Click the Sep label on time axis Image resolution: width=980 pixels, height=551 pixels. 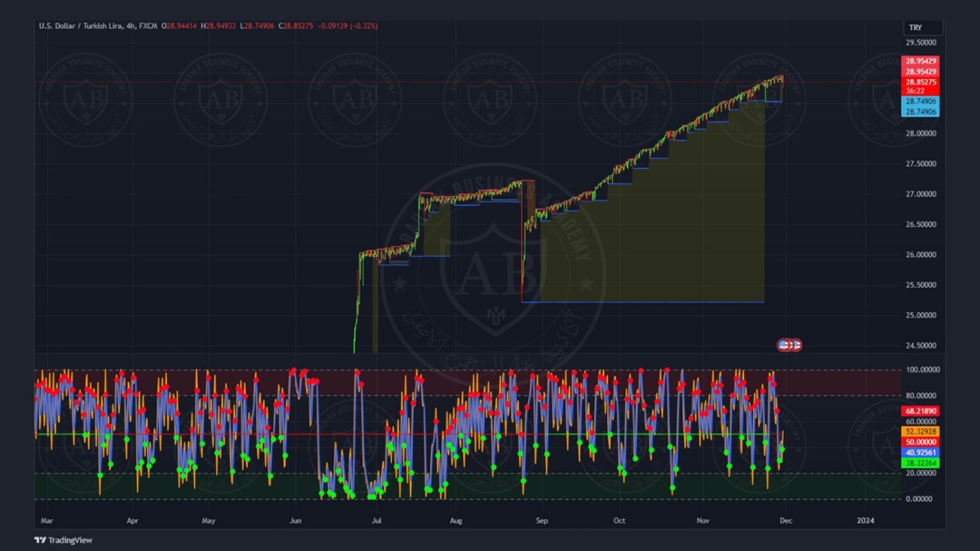click(x=542, y=520)
